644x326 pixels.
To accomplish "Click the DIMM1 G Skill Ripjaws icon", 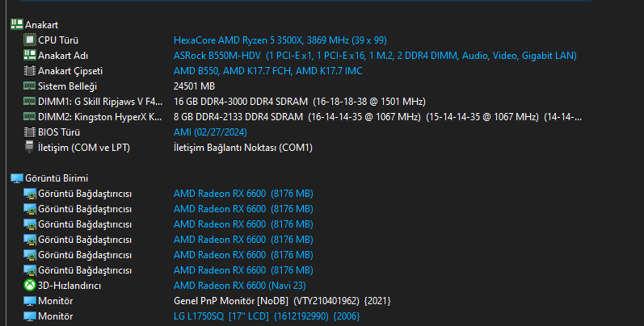I will [x=30, y=101].
